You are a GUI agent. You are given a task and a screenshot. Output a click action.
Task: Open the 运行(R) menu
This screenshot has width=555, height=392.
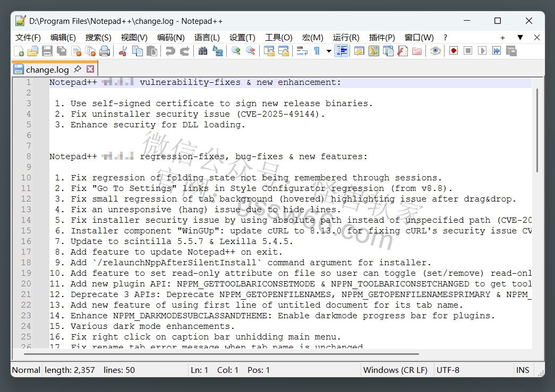tap(346, 38)
